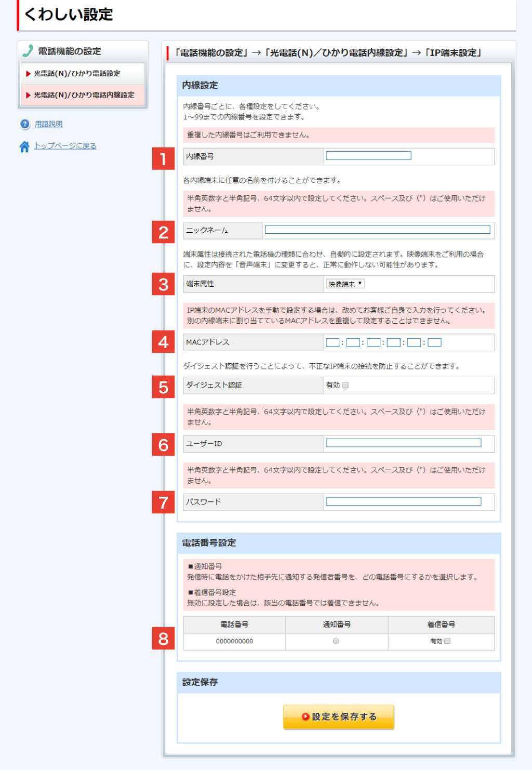Enable the ダイジェスト認証 有効 checkbox

click(345, 386)
